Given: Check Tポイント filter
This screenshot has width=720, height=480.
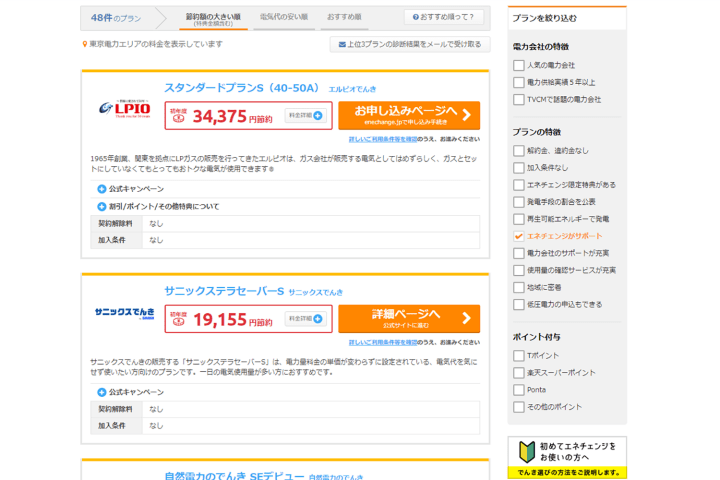Looking at the screenshot, I should coord(518,356).
